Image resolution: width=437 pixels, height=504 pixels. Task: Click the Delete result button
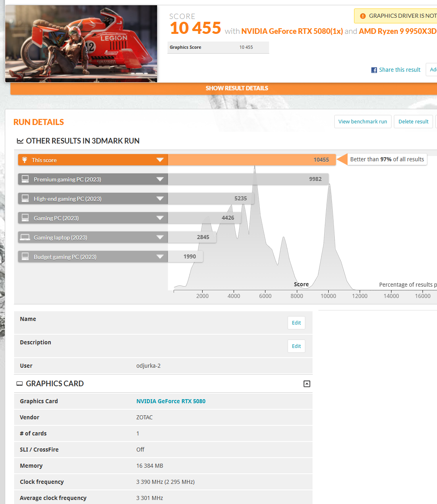(413, 121)
